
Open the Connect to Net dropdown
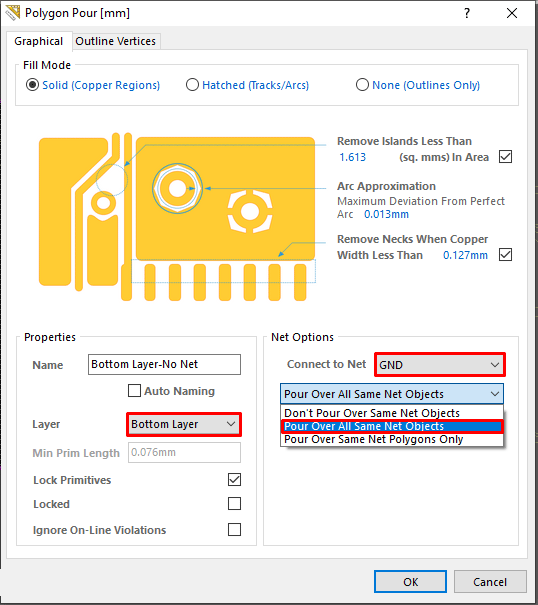[x=440, y=365]
